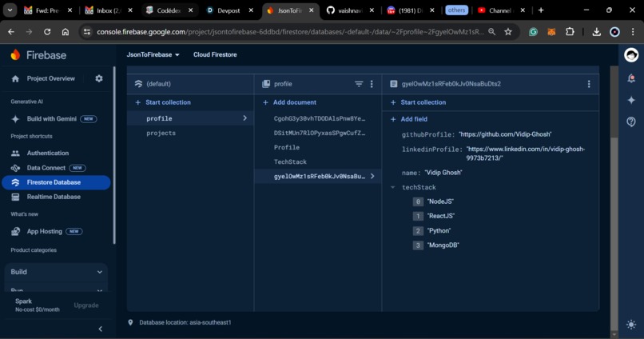Start collection in default database panel
The height and width of the screenshot is (339, 644).
point(163,102)
